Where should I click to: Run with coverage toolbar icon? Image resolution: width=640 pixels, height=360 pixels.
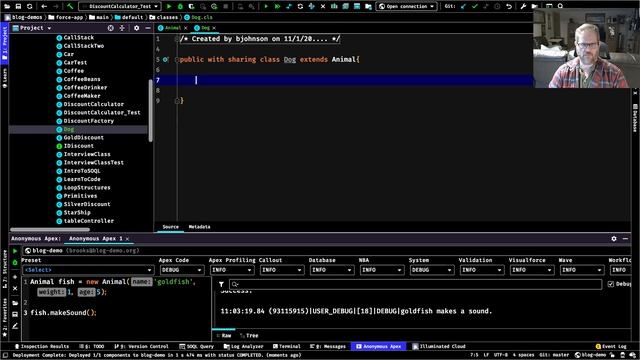(191, 6)
